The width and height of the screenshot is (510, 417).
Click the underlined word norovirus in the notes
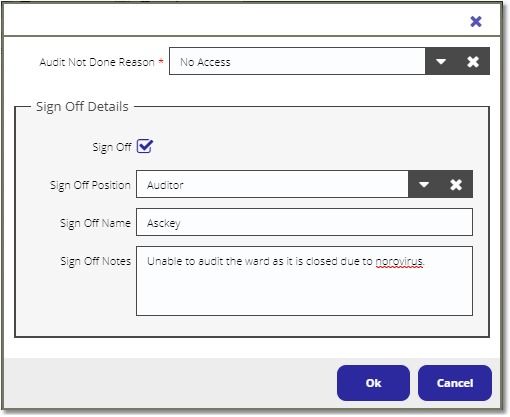(399, 261)
